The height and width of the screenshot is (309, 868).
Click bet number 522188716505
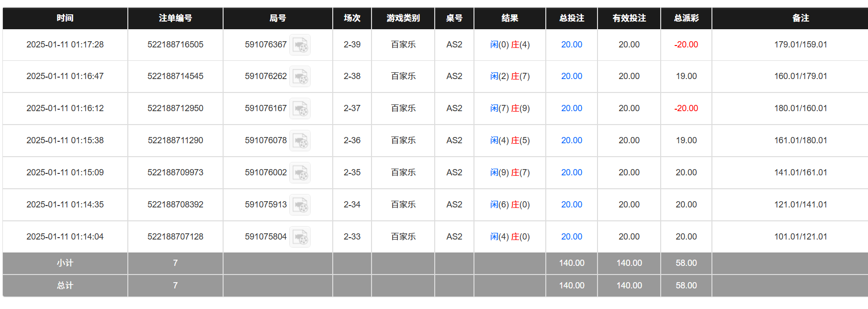coord(175,45)
